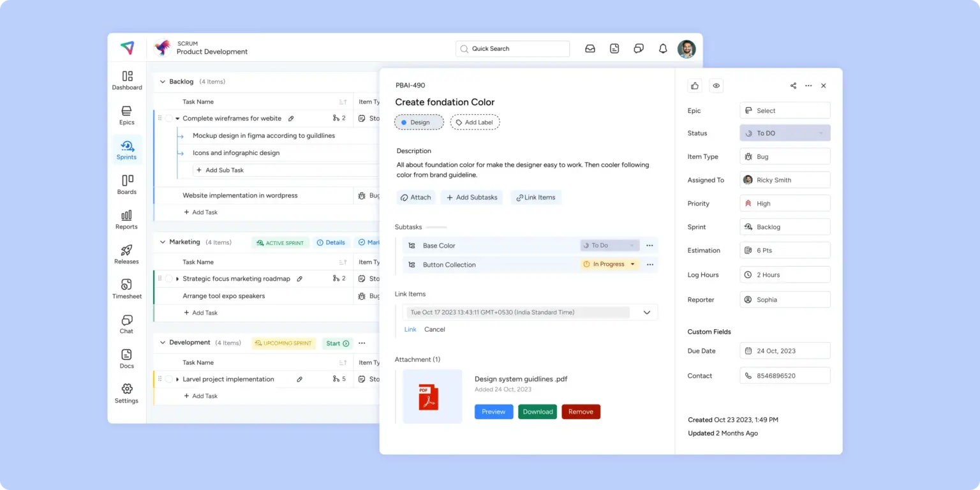
Task: Open the inbox icon in top bar
Action: (x=590, y=48)
